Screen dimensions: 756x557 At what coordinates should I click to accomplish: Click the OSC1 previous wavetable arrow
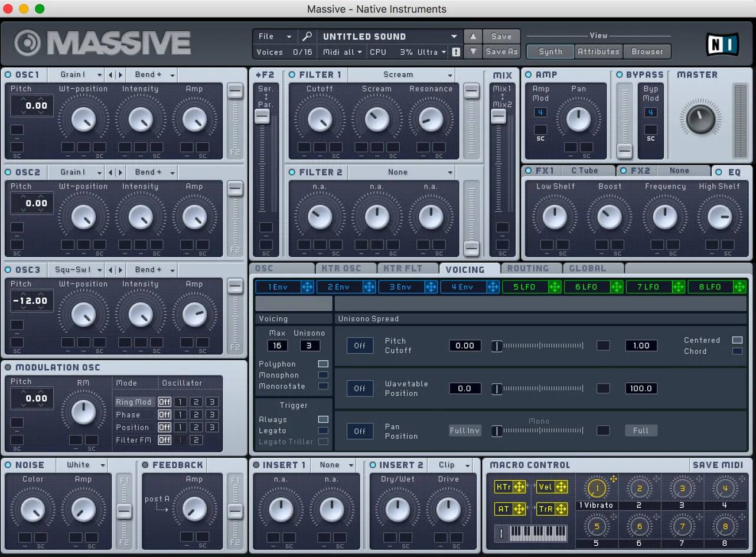click(110, 75)
